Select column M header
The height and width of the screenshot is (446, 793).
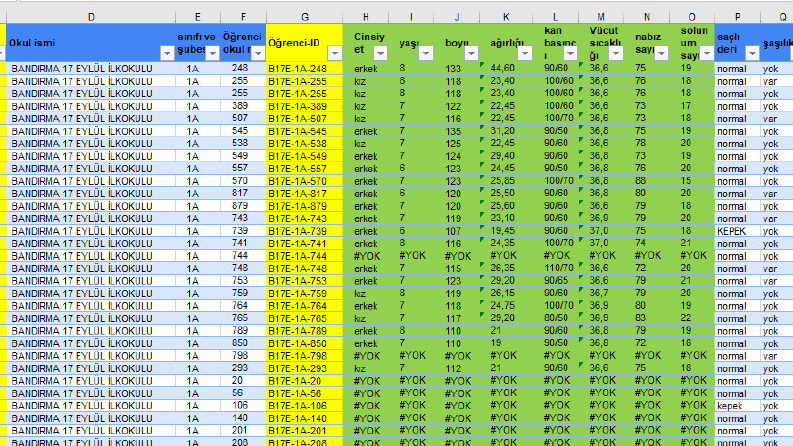(x=601, y=17)
